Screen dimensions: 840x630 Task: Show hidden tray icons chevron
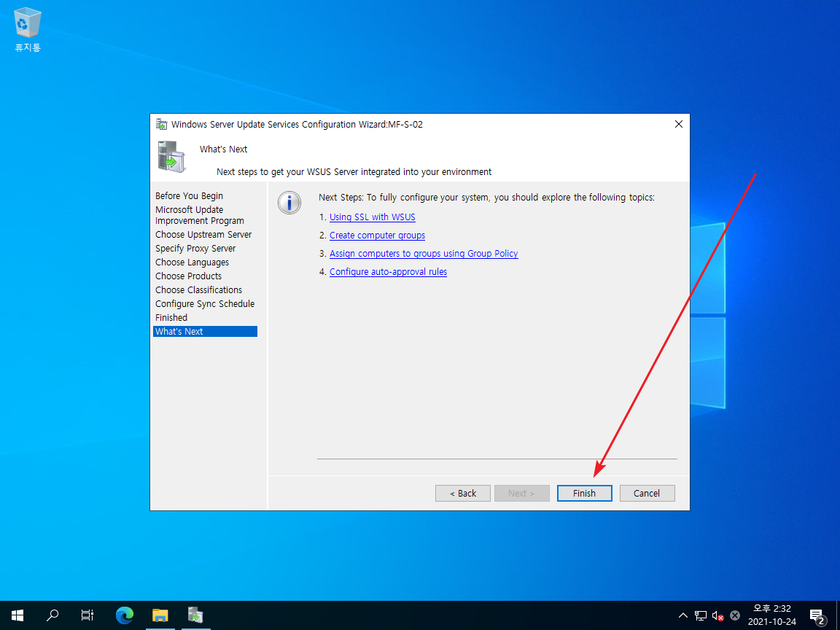pos(682,615)
